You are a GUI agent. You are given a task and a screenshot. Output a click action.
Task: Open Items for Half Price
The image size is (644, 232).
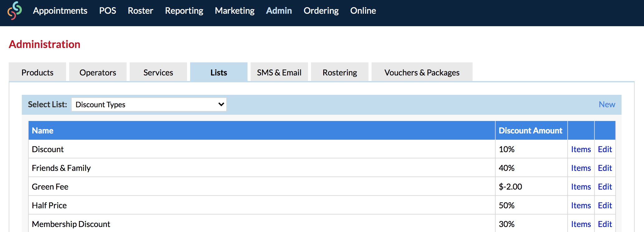click(581, 205)
